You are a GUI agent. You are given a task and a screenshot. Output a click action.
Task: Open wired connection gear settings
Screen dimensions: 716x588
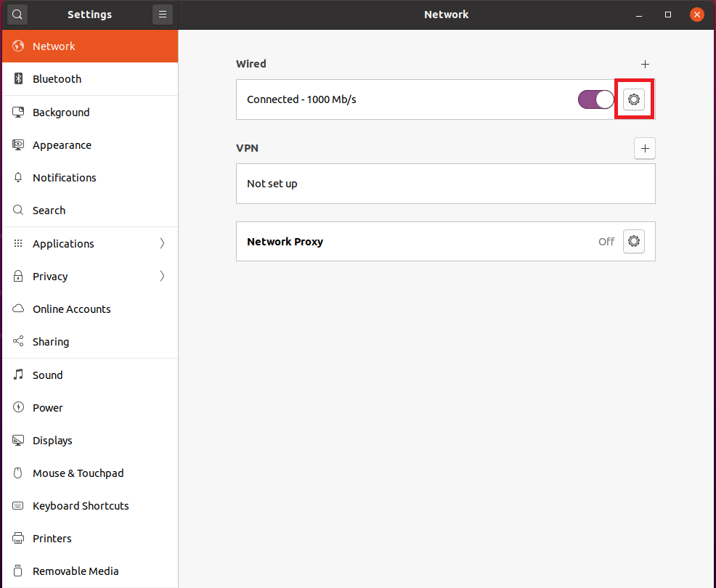click(634, 99)
